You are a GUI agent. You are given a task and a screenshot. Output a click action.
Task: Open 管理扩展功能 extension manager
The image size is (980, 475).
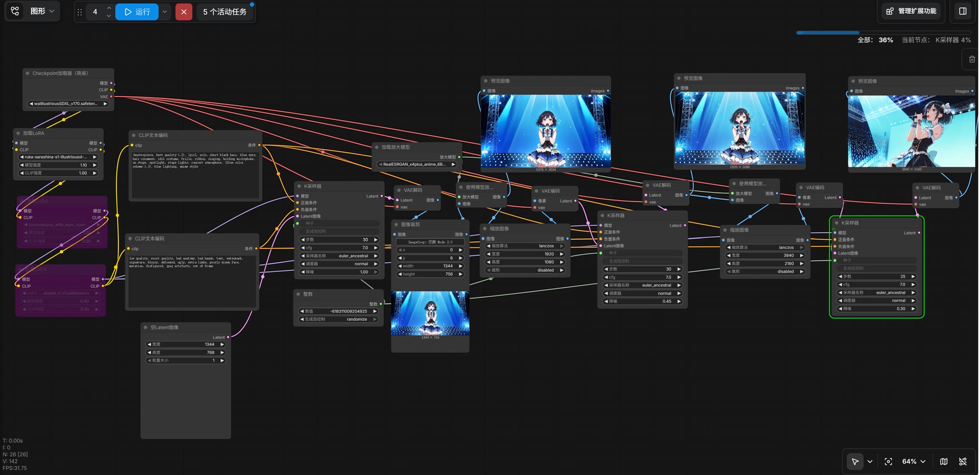pos(911,11)
